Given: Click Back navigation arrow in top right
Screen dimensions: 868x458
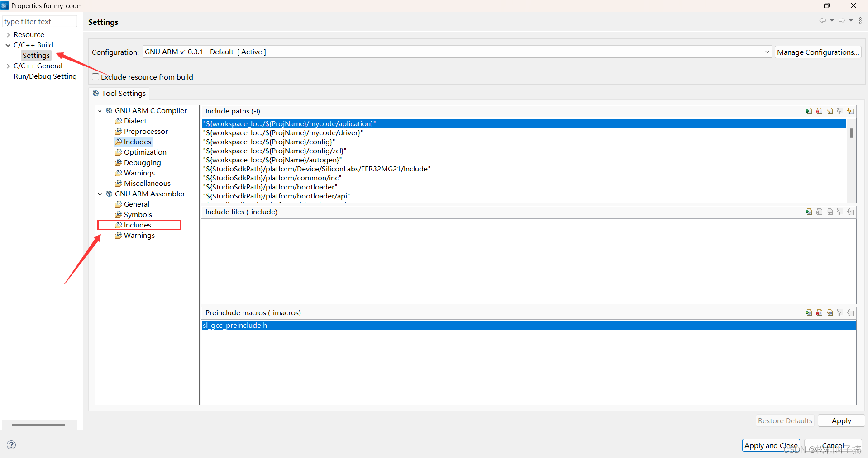Looking at the screenshot, I should point(822,20).
